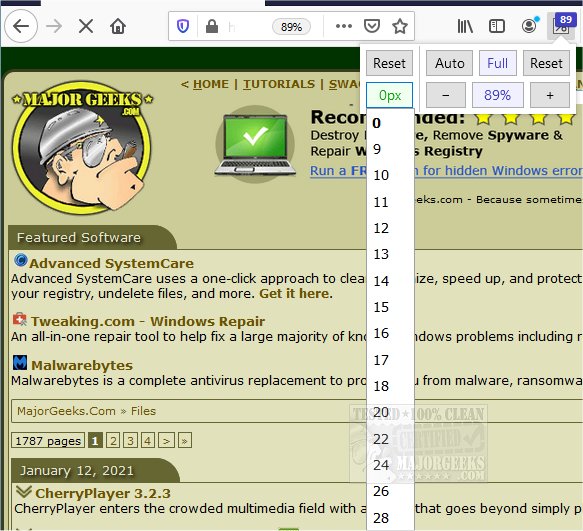Screen dimensions: 583x531
Task: Follow the Get it here link
Action: pos(294,294)
